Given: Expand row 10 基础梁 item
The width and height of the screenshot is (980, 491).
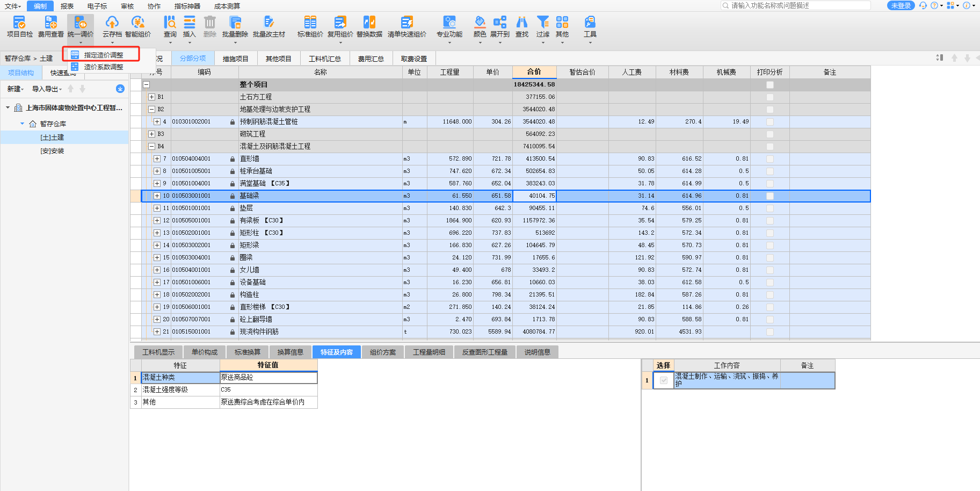Looking at the screenshot, I should point(157,196).
